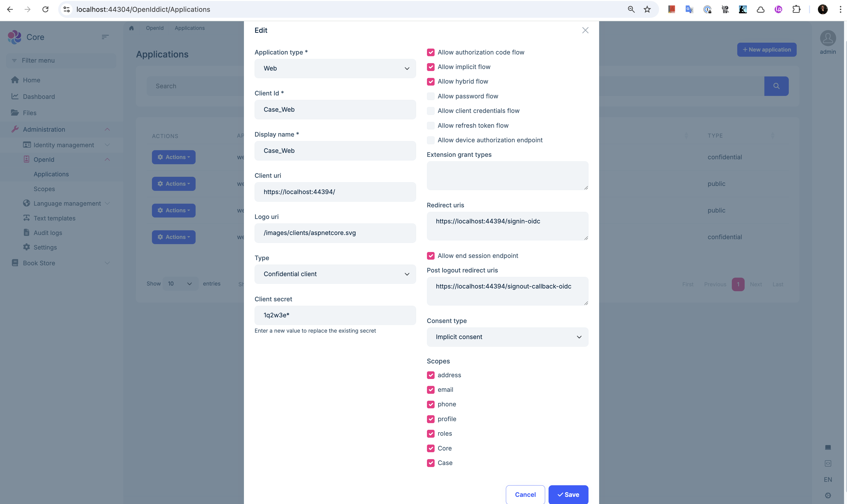Image resolution: width=847 pixels, height=504 pixels.
Task: Open Scopes in the OpenId menu
Action: coord(44,189)
